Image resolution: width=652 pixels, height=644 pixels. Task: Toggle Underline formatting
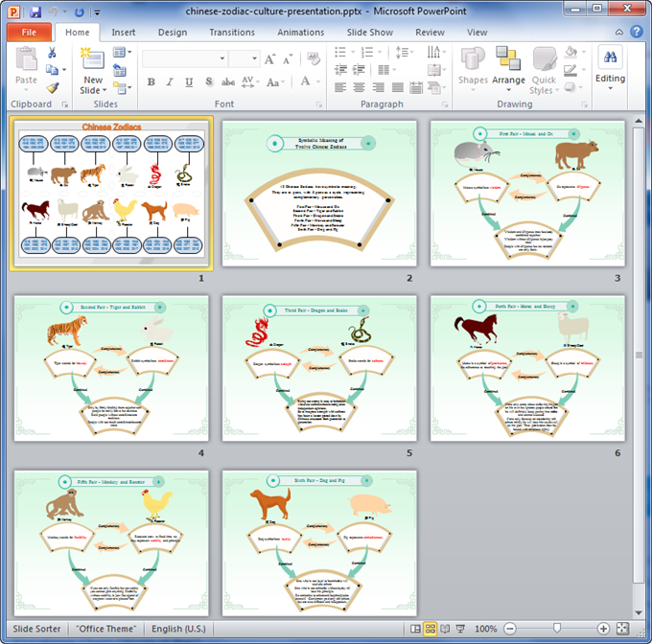(189, 82)
